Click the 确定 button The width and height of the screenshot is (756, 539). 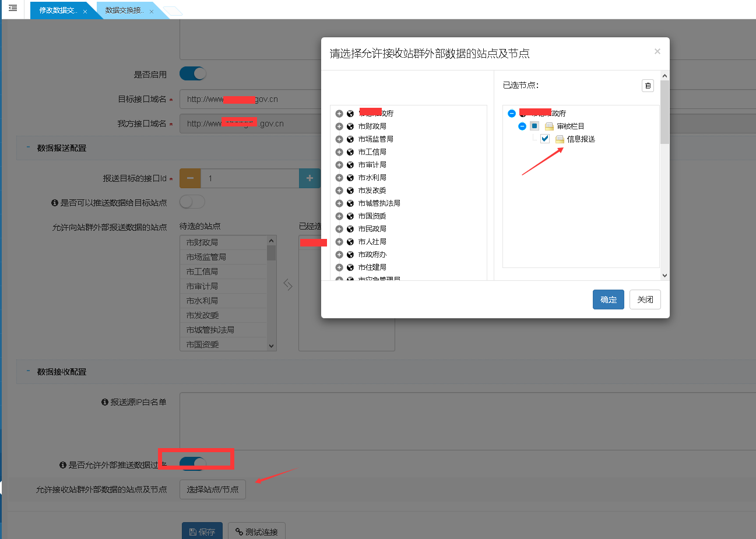(x=608, y=300)
